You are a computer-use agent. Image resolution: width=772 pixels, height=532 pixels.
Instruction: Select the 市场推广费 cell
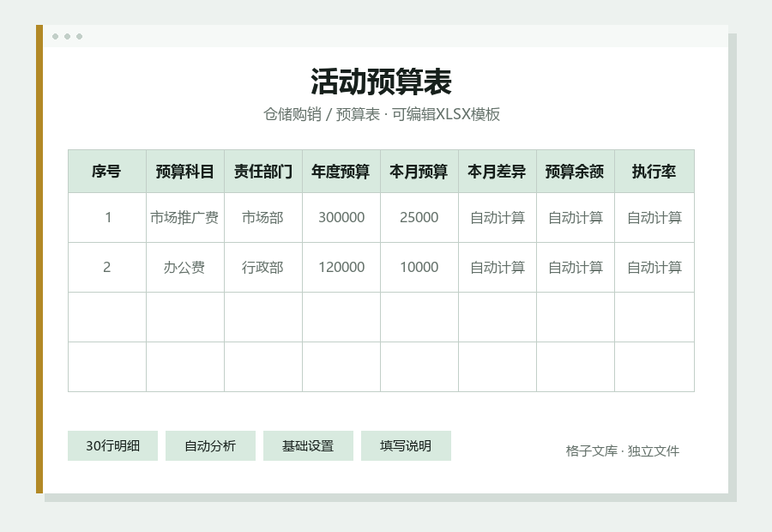point(185,217)
